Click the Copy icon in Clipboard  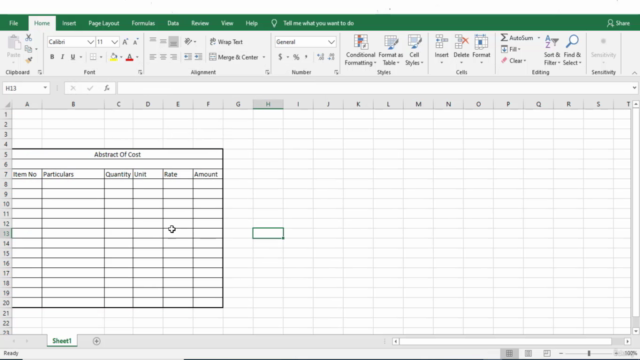point(28,49)
